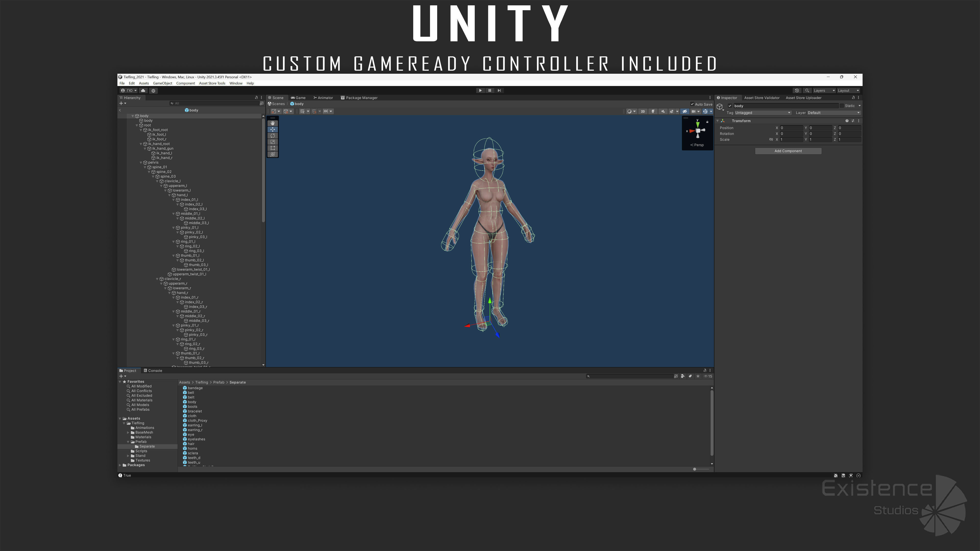
Task: Select the Rect transform tool
Action: click(272, 148)
